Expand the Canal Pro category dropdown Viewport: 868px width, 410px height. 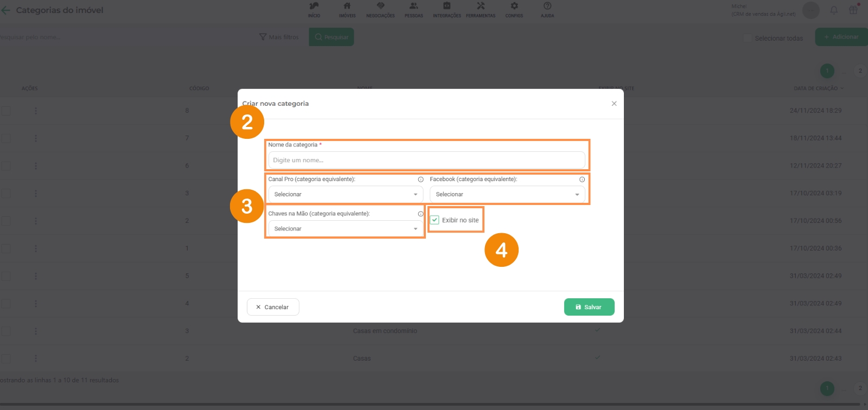346,194
